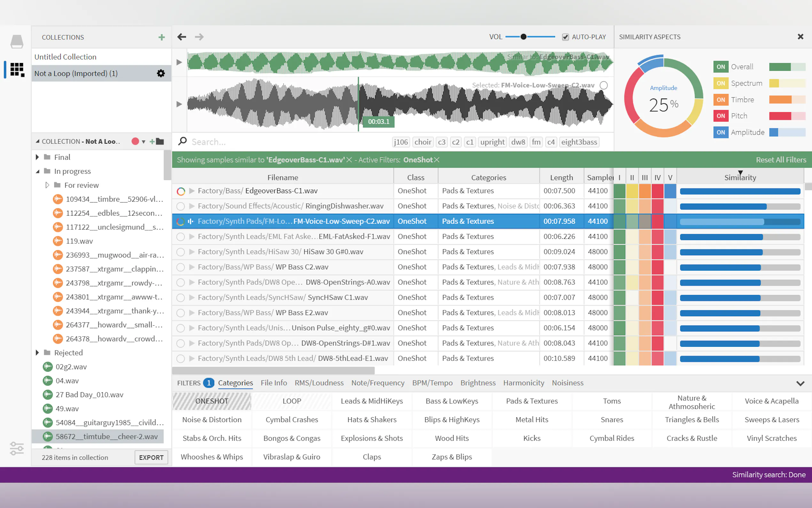Collapse the filters panel chevron

point(800,383)
